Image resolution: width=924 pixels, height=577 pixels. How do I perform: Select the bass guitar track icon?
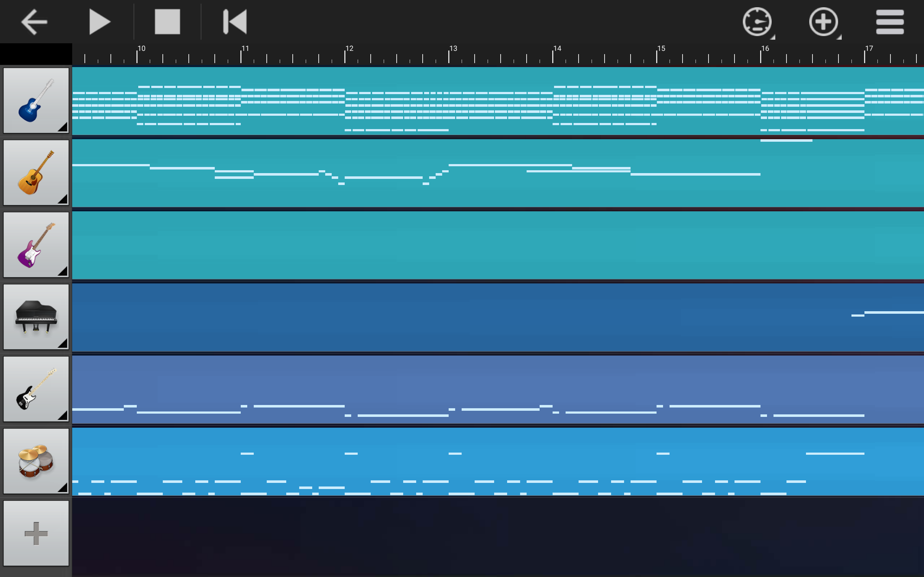point(36,389)
